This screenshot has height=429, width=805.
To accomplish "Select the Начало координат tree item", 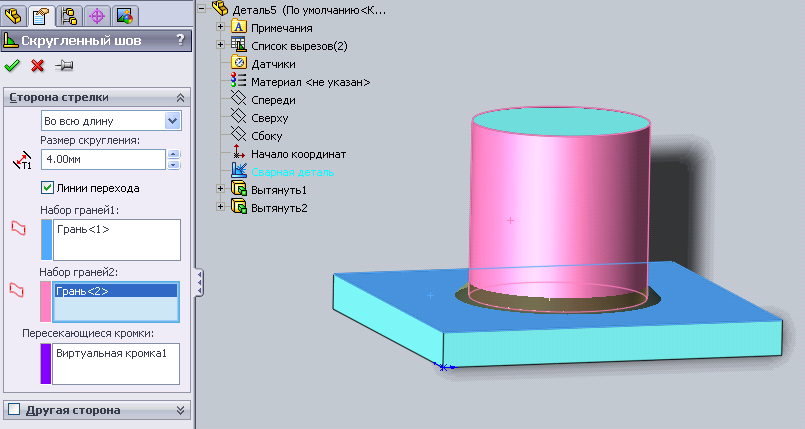I will [x=298, y=154].
